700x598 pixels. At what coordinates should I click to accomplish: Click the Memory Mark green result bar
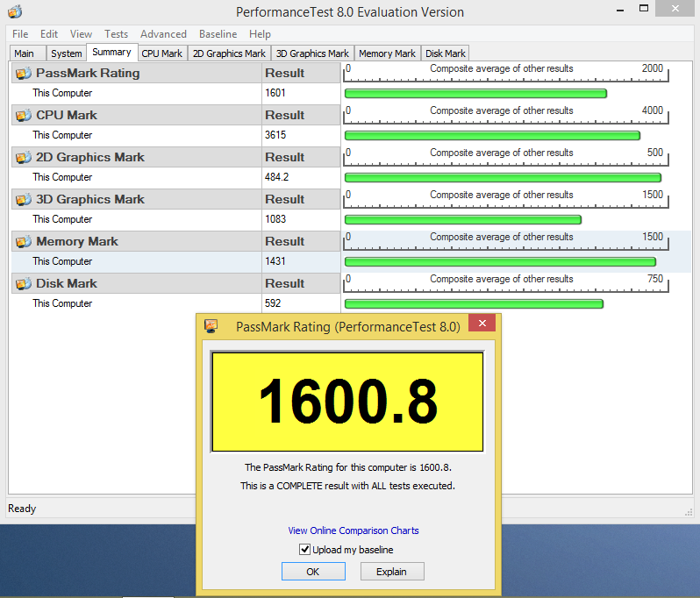(x=500, y=261)
